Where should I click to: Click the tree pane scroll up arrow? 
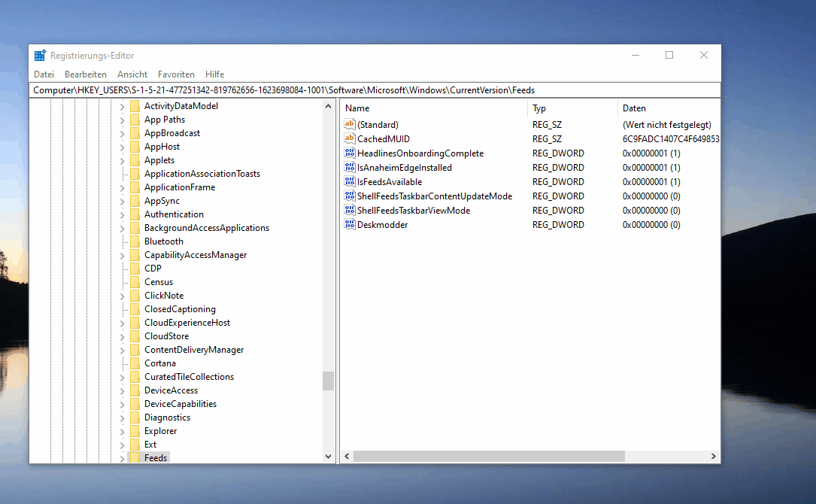(x=328, y=106)
